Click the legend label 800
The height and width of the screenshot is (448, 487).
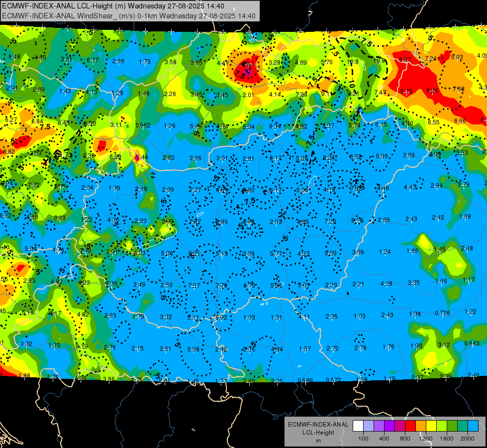pyautogui.click(x=405, y=439)
